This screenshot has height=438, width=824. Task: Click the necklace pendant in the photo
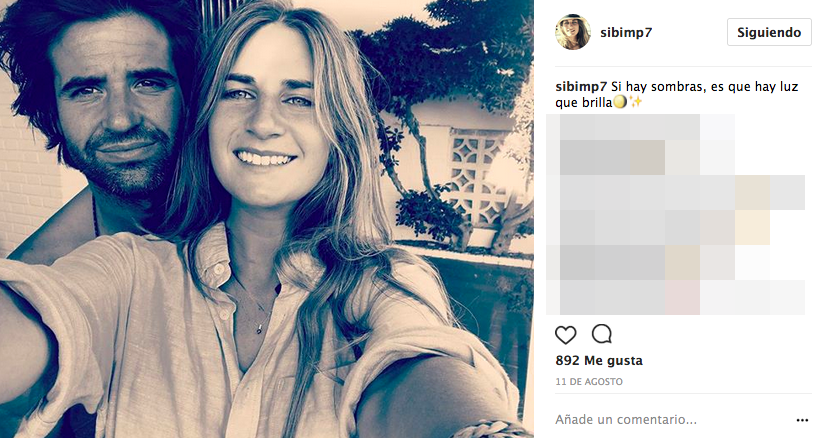tap(261, 325)
